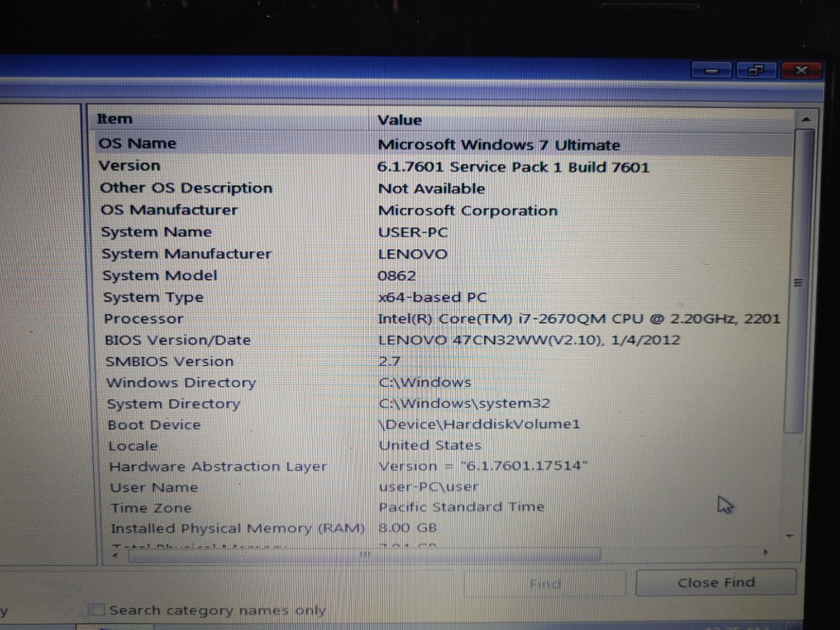This screenshot has height=630, width=840.
Task: Click the 'LENOVO' system manufacturer value
Action: pyautogui.click(x=413, y=255)
